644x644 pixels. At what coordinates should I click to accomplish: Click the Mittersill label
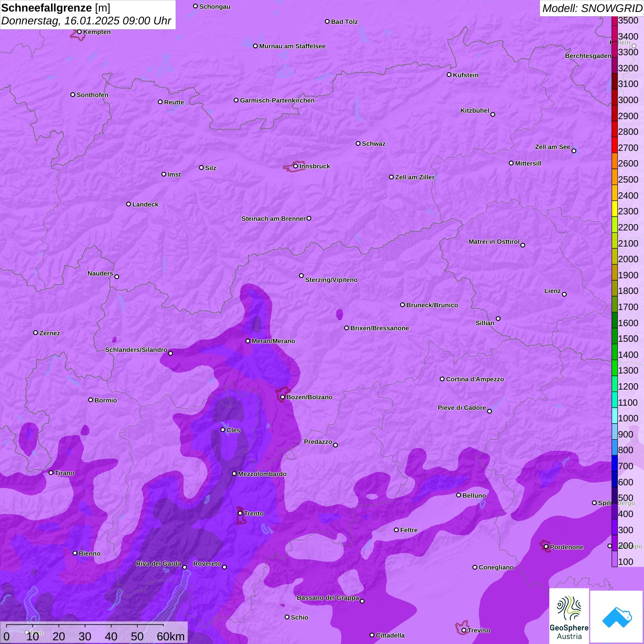click(x=528, y=163)
